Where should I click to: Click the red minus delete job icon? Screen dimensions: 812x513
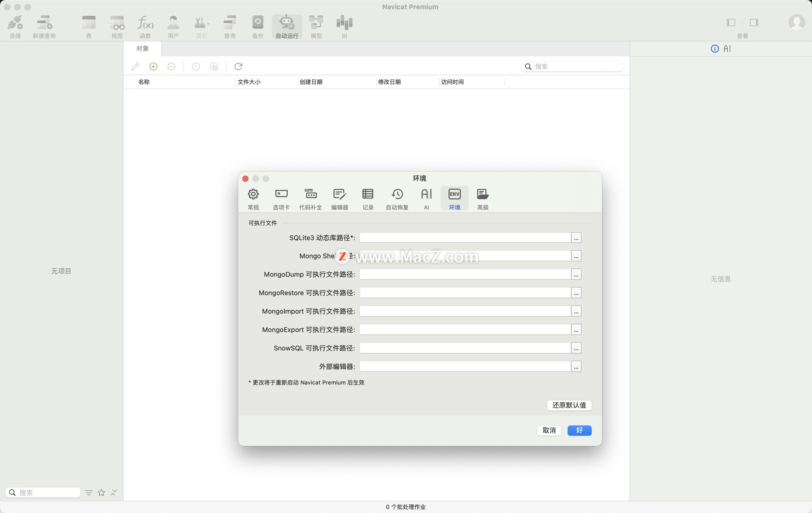tap(171, 66)
